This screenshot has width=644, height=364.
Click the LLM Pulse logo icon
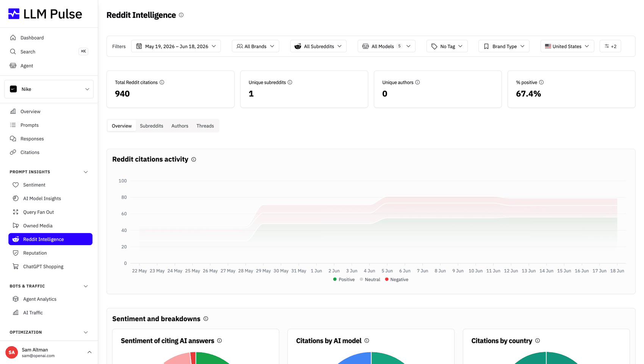(x=14, y=14)
